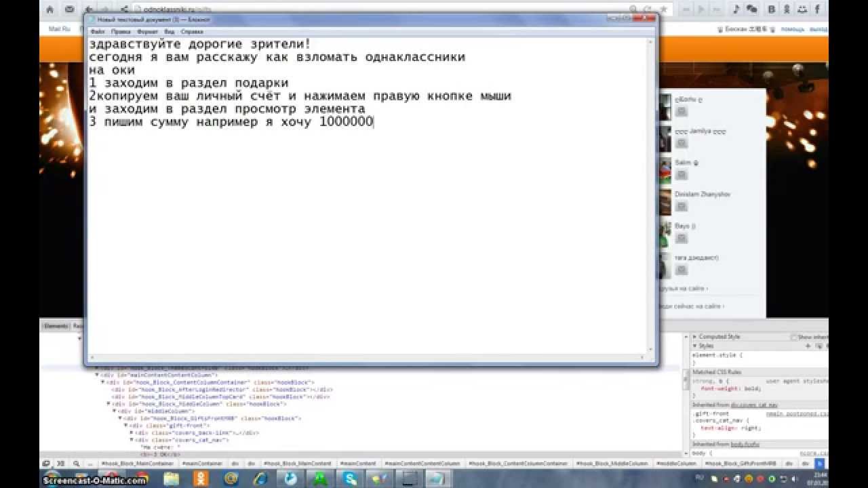Open the Формат menu in Notepad
This screenshot has height=488, width=868.
tap(147, 31)
